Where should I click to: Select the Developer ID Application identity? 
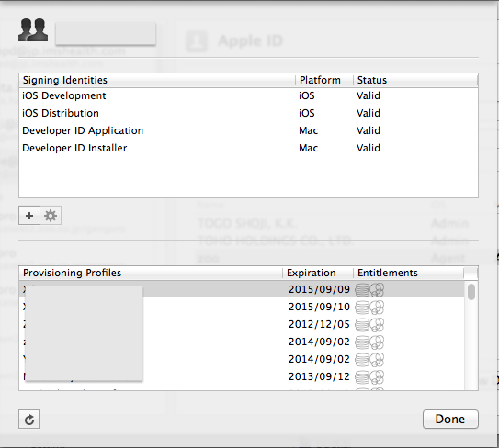pos(248,130)
